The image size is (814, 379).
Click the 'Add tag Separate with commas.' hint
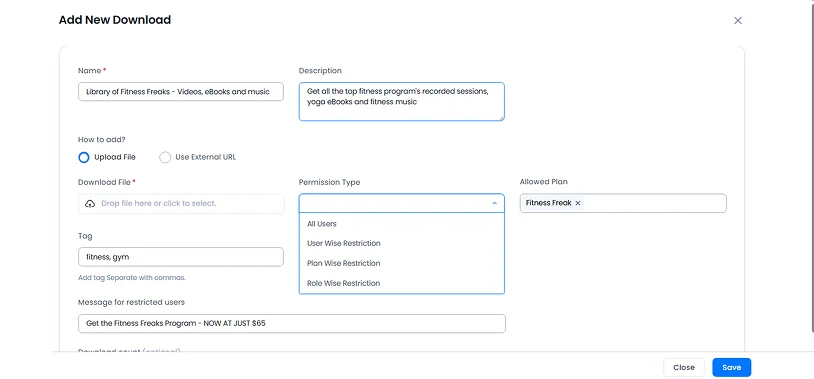(131, 278)
